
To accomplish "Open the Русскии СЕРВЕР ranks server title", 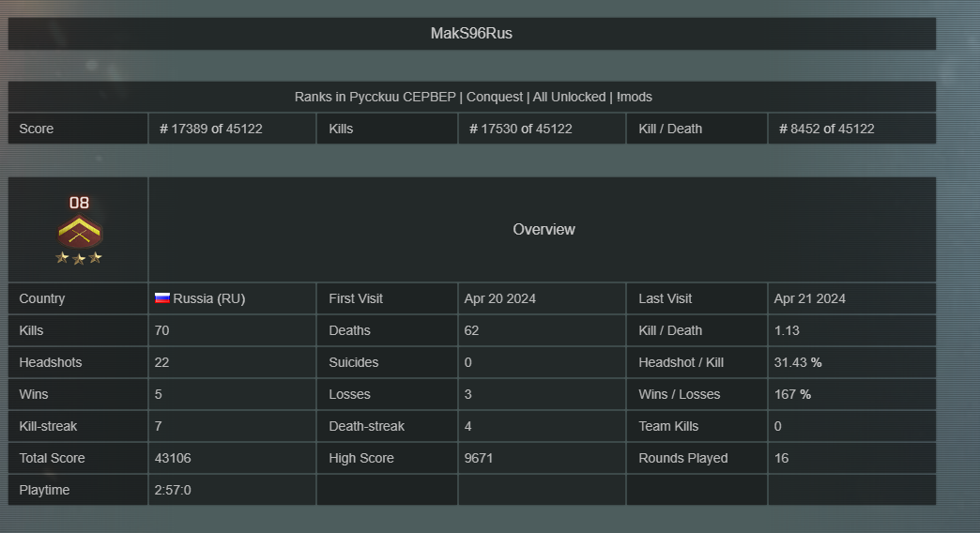I will 473,97.
